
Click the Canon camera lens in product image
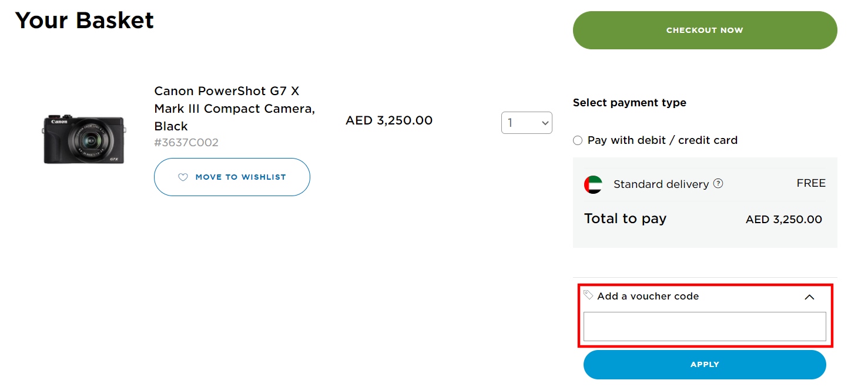(91, 140)
